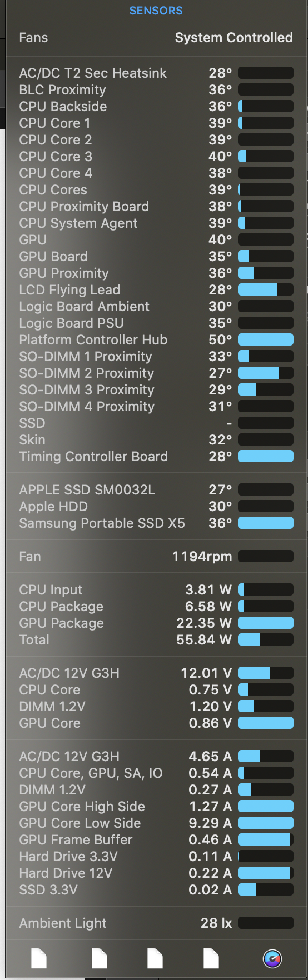Click the fourth blank document icon
Image resolution: width=308 pixels, height=980 pixels.
[x=211, y=958]
